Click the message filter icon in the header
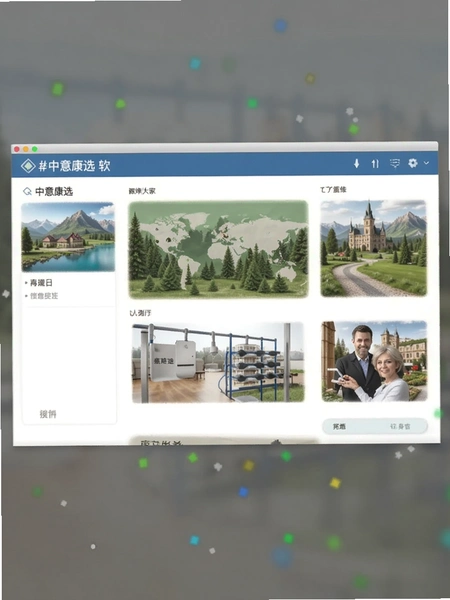Image resolution: width=450 pixels, height=600 pixels. click(x=395, y=163)
